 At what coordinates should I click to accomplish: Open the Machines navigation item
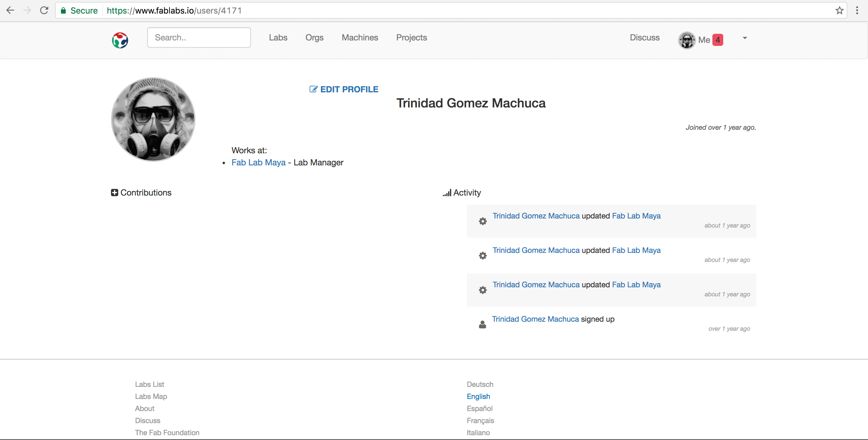(360, 37)
